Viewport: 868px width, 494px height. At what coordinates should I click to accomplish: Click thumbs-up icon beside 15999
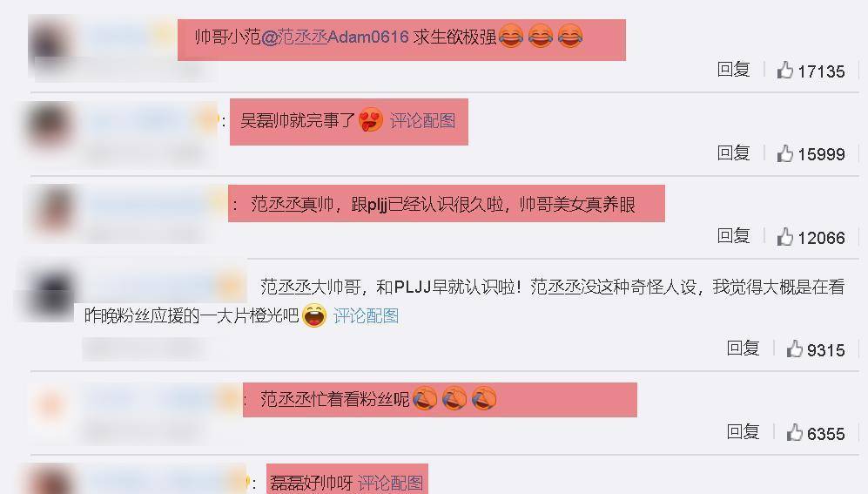point(784,153)
